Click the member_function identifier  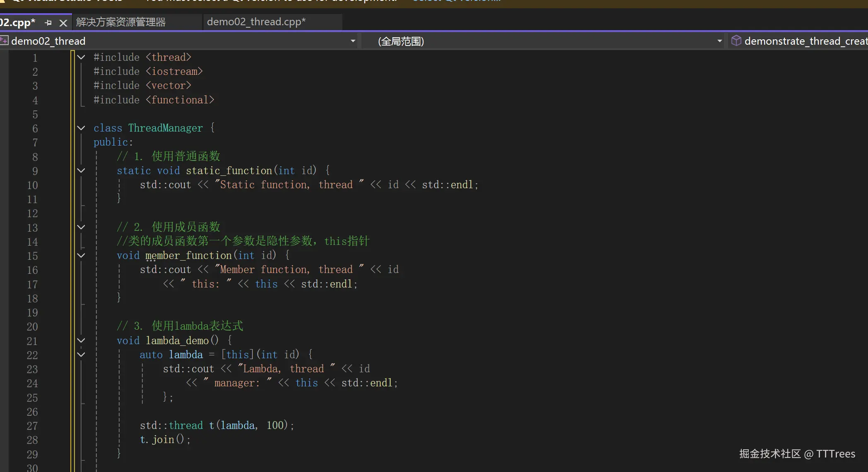[x=188, y=256]
